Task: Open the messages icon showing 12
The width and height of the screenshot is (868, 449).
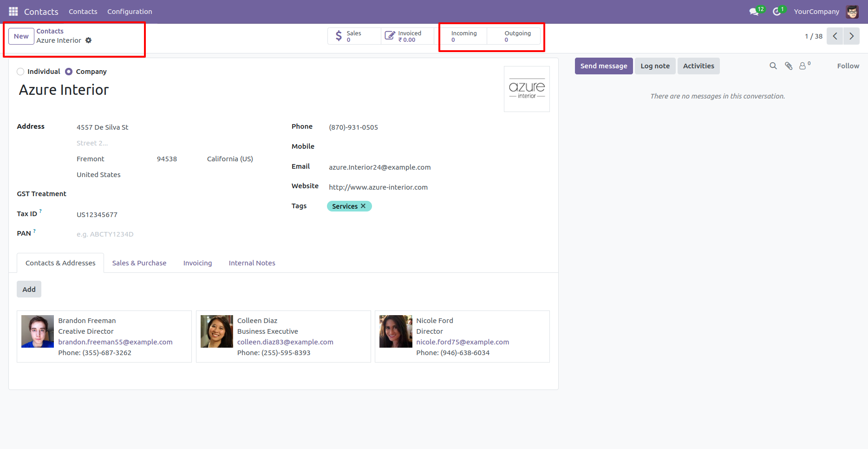Action: (x=753, y=11)
